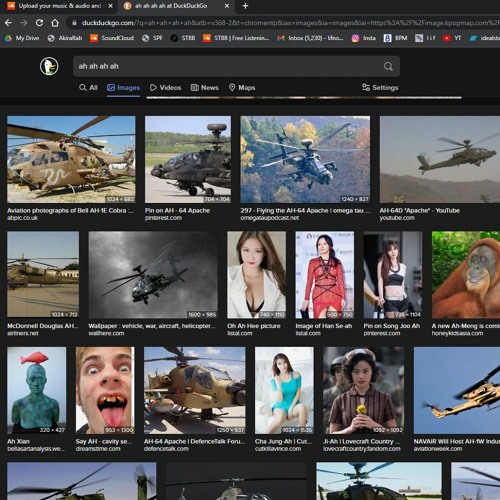Viewport: 500px width, 500px height.
Task: Open the SoundCloud bookmark
Action: (x=112, y=38)
